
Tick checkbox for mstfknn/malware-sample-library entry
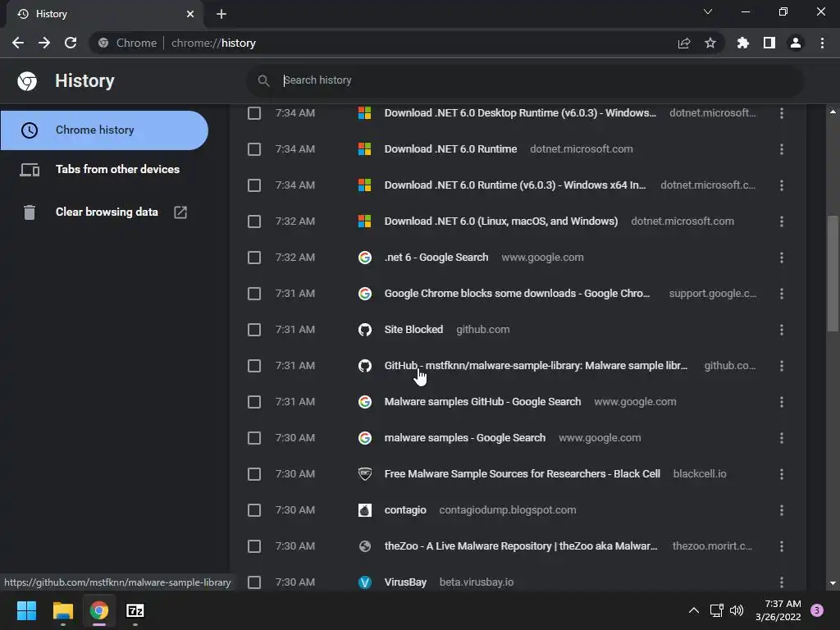254,366
